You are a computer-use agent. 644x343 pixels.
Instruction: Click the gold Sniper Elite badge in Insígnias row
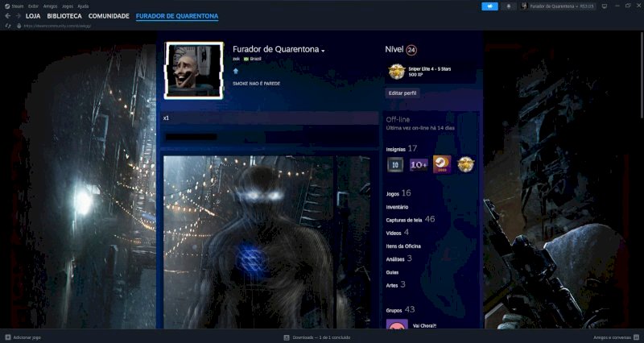pos(466,164)
